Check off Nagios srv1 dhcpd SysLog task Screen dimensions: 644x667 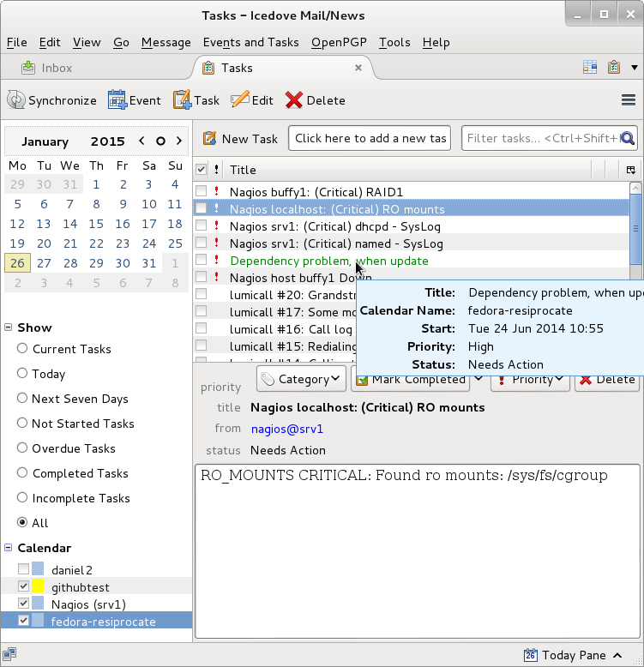(201, 225)
